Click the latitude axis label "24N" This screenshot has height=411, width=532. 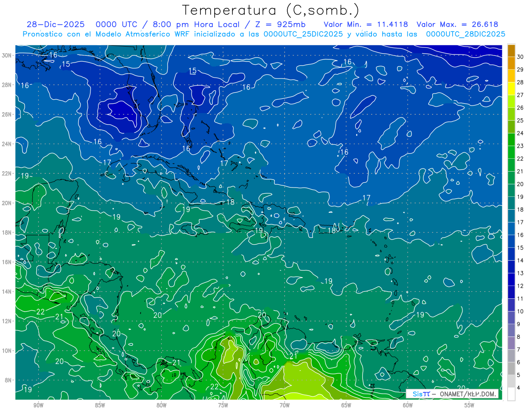click(x=8, y=144)
